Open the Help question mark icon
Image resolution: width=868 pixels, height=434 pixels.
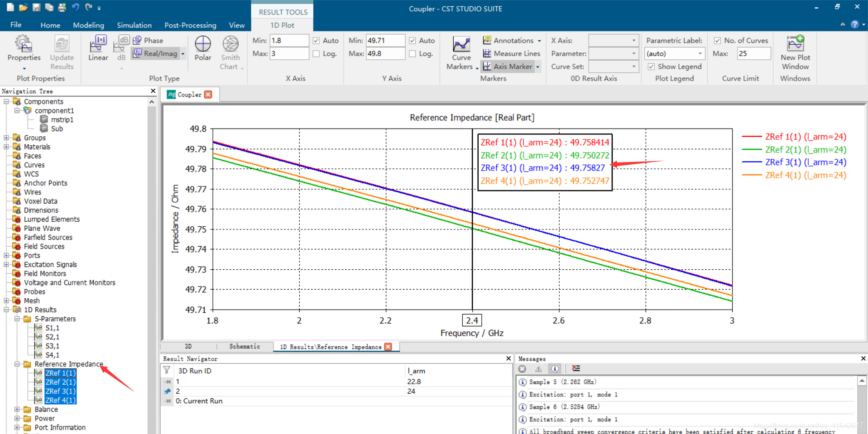point(854,24)
